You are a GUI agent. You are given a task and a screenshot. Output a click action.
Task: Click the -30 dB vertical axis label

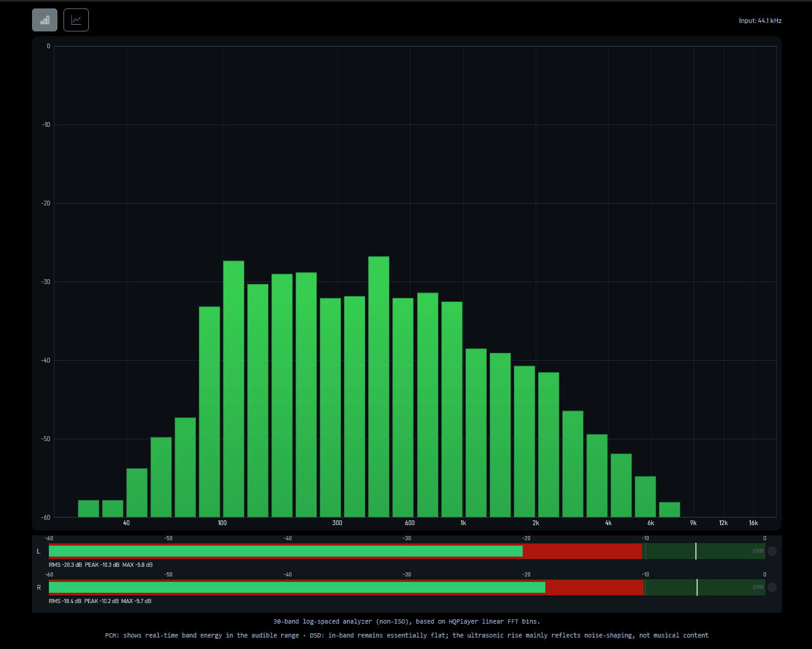tap(46, 282)
